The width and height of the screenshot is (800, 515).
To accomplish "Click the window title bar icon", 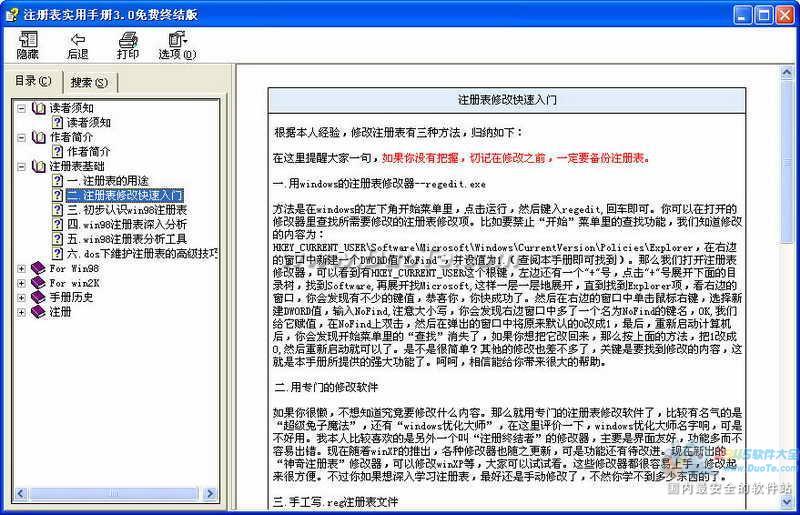I will (x=11, y=14).
